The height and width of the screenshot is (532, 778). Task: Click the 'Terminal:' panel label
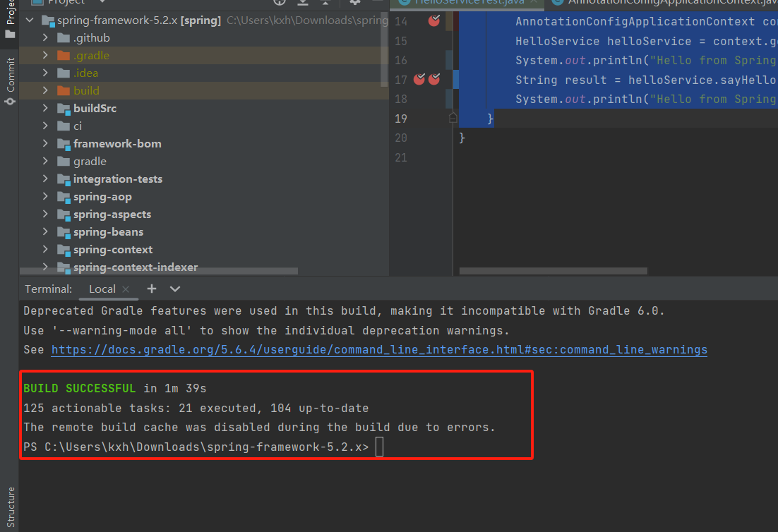point(48,289)
